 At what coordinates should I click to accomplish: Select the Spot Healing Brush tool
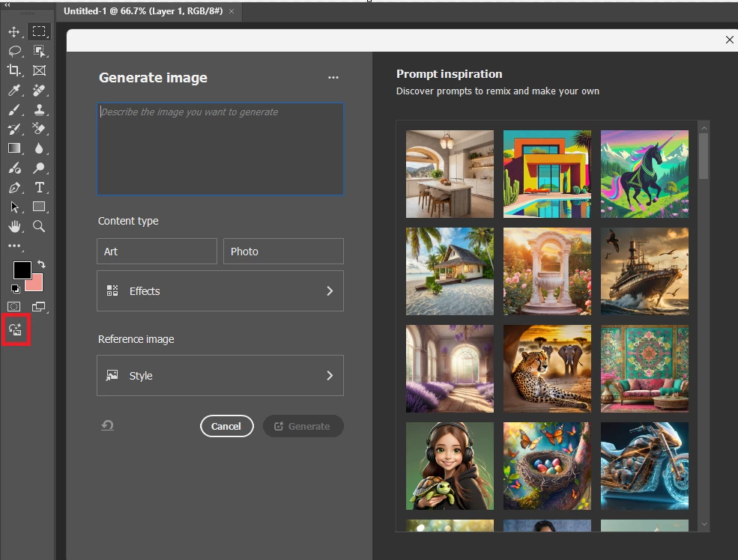(x=39, y=90)
